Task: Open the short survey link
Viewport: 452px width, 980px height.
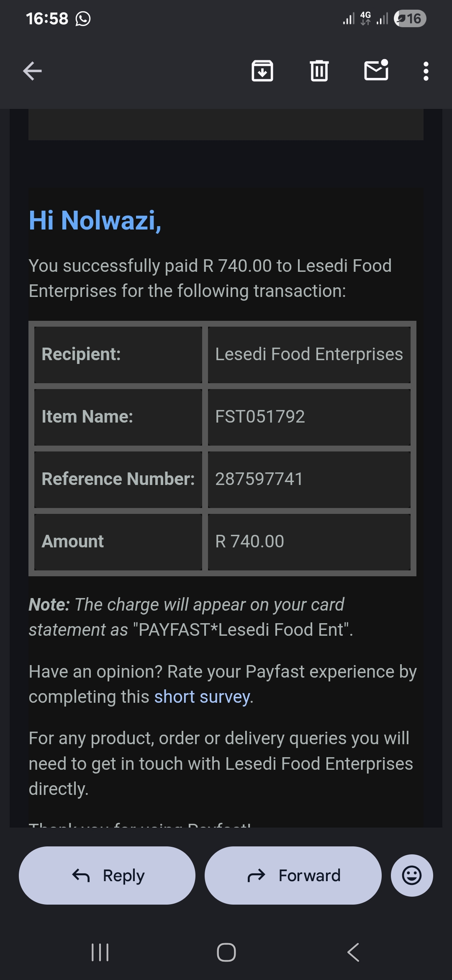Action: pyautogui.click(x=202, y=697)
